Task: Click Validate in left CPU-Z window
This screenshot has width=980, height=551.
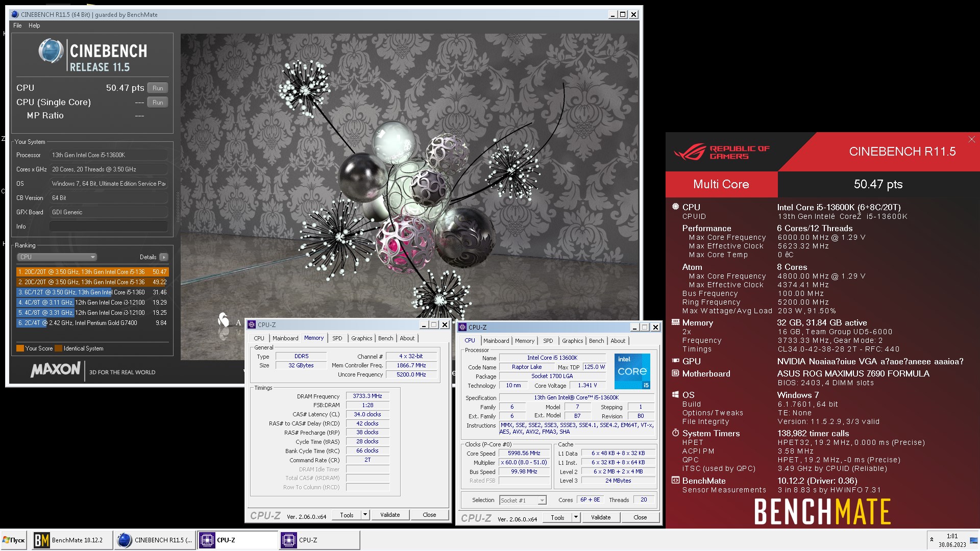Action: pos(390,515)
